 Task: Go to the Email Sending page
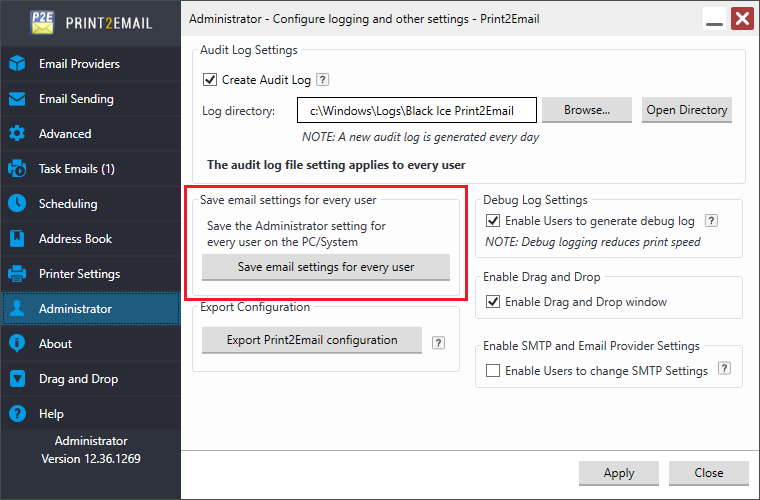(x=91, y=99)
